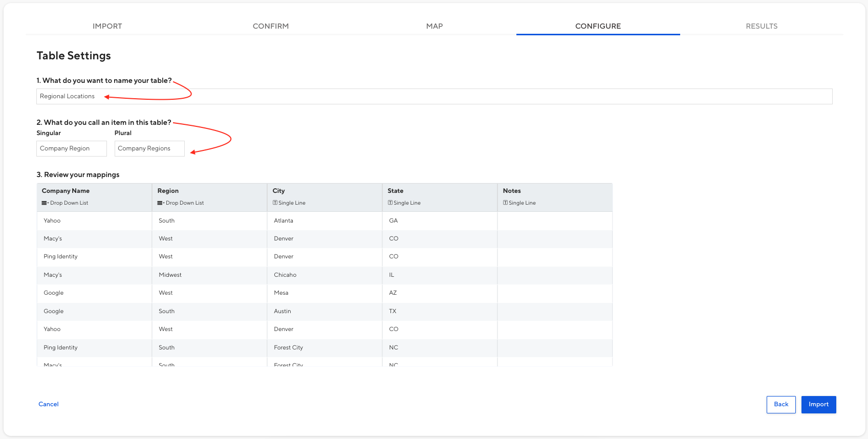
Task: Select the Configure tab
Action: pyautogui.click(x=598, y=26)
